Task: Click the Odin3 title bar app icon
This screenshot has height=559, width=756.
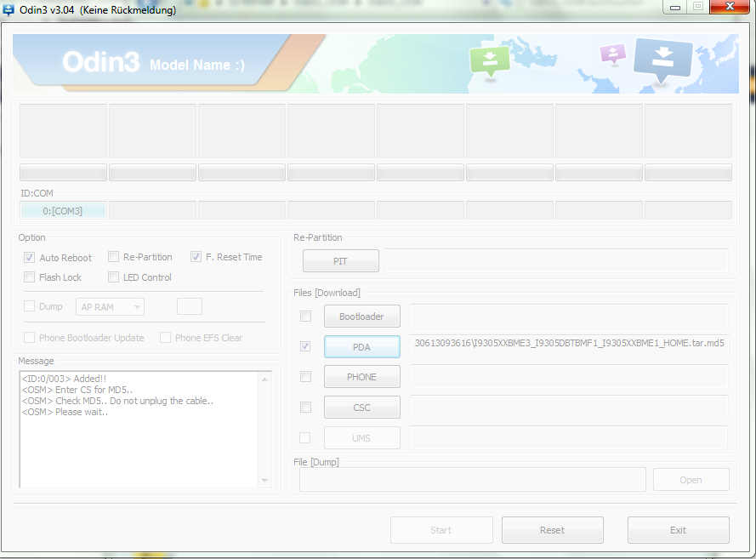Action: click(9, 9)
